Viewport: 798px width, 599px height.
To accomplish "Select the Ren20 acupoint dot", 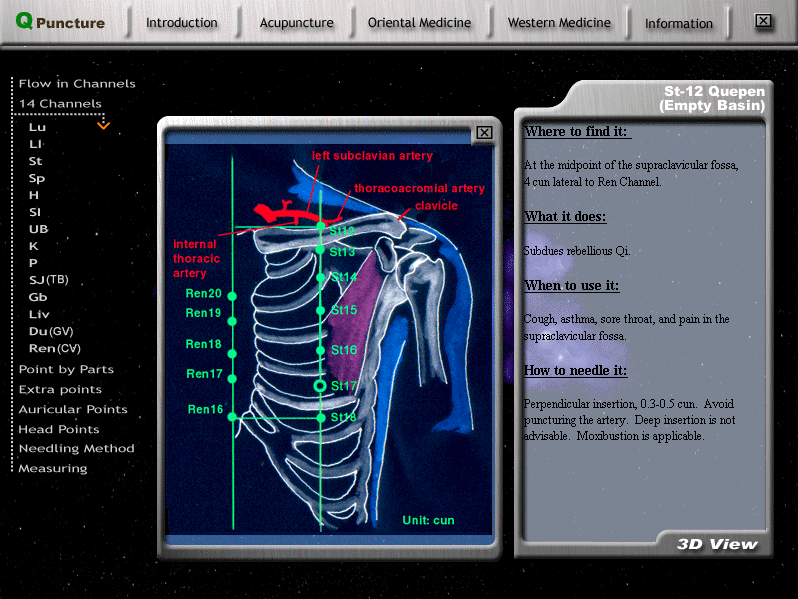I will tap(232, 296).
